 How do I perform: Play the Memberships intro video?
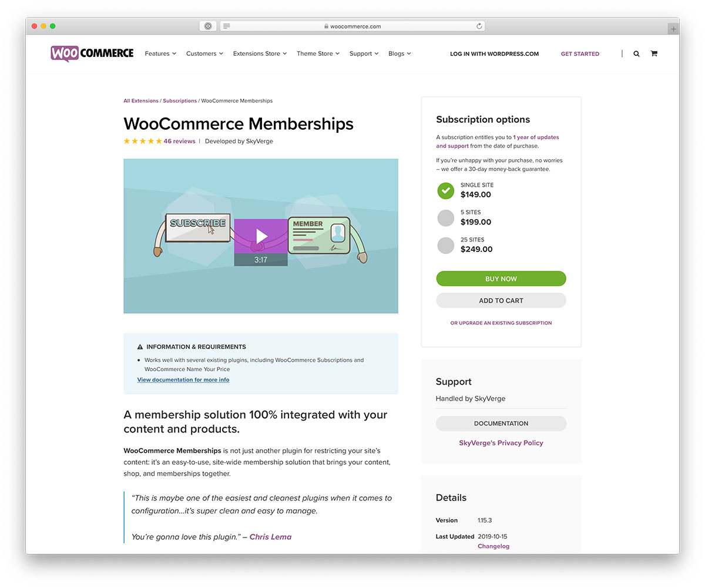pos(261,236)
